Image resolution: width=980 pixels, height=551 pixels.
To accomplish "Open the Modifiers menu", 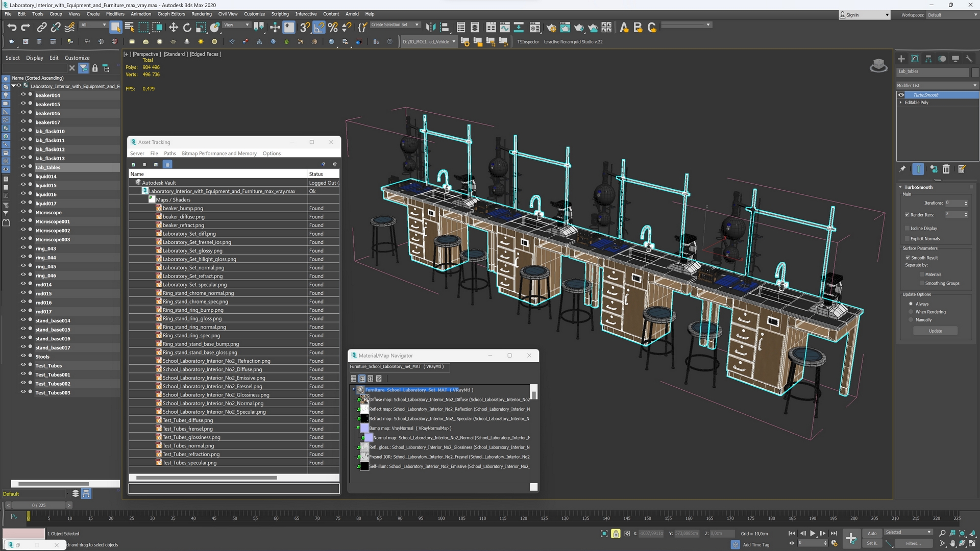I will pos(115,14).
